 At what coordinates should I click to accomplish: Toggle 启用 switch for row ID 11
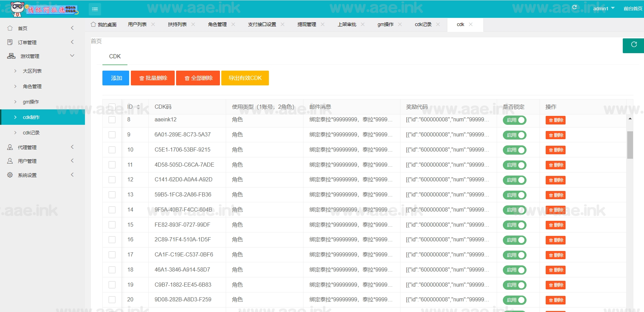tap(515, 165)
